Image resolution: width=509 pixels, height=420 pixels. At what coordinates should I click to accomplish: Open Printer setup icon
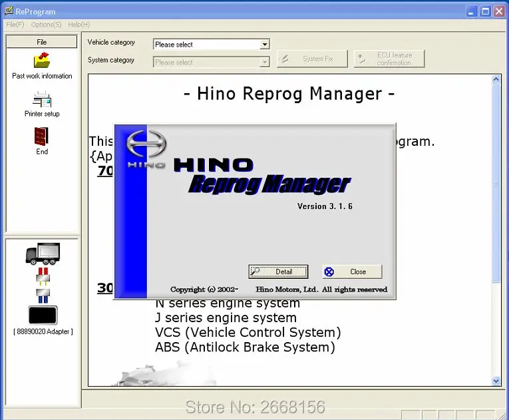[42, 99]
